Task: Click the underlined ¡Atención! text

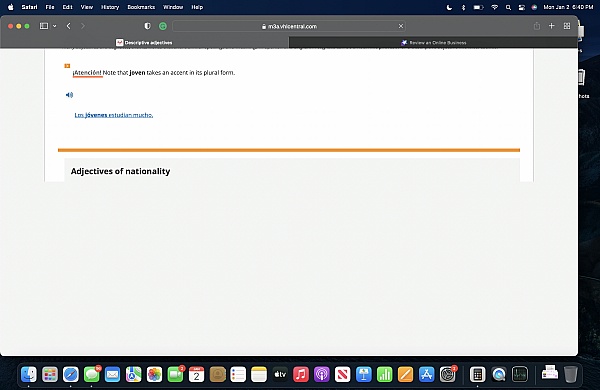Action: (x=88, y=73)
